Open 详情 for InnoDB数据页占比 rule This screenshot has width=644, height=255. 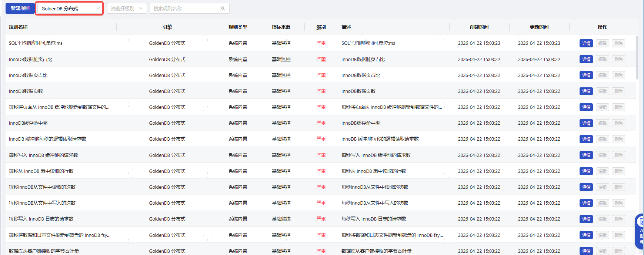[x=586, y=75]
